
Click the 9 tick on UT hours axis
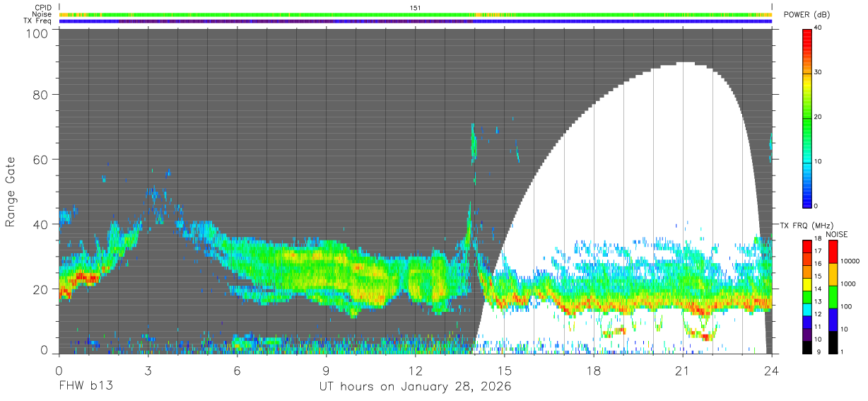click(326, 370)
